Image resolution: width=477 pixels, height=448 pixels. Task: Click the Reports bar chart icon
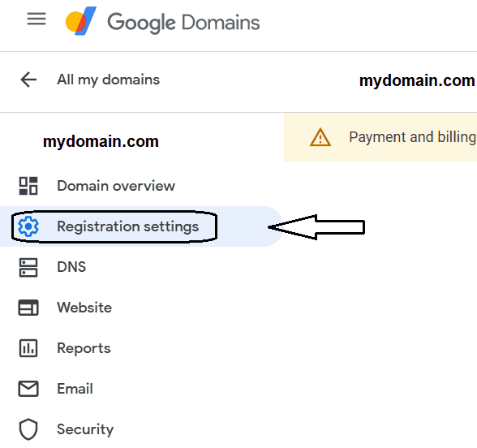[x=28, y=348]
